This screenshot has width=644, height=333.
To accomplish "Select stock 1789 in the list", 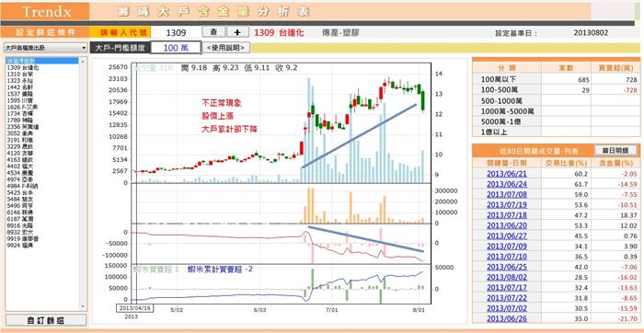I will click(x=20, y=120).
